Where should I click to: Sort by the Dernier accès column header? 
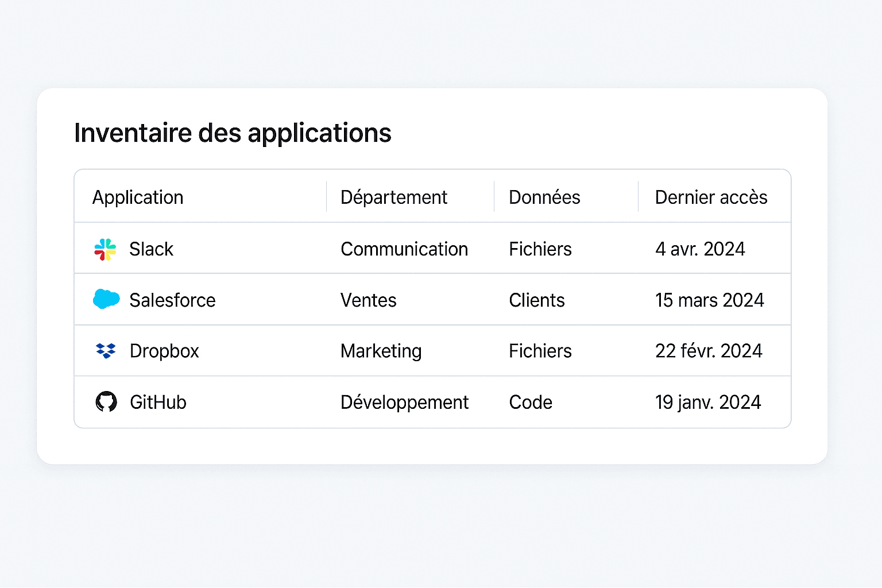click(711, 197)
